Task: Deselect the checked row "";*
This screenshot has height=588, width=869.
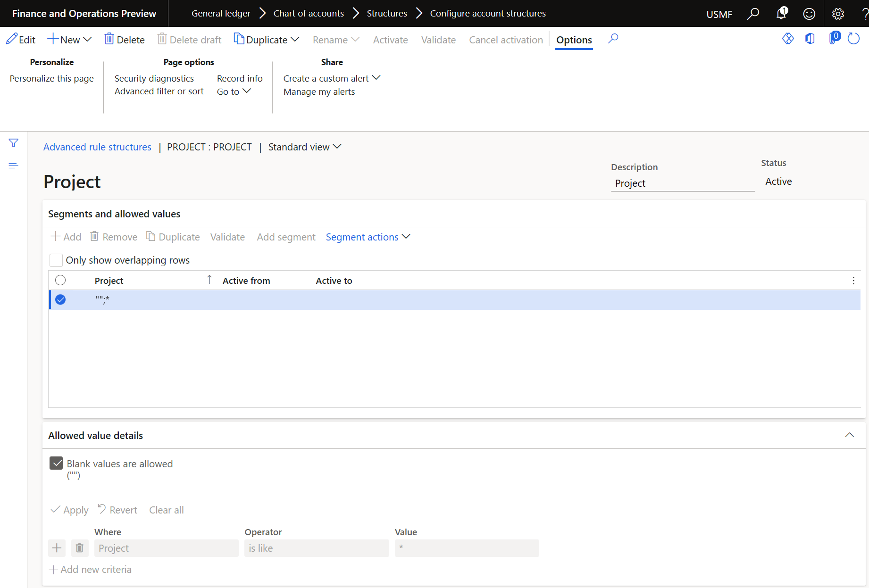Action: 60,299
